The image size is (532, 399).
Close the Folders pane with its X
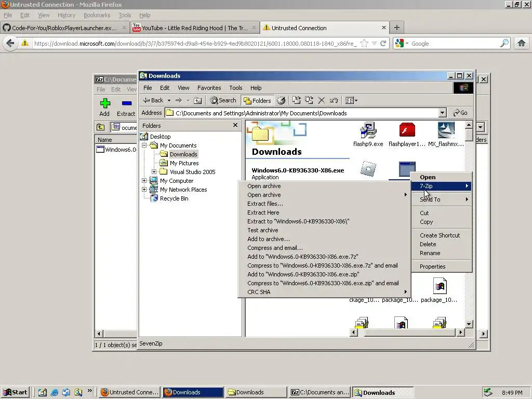pos(235,125)
